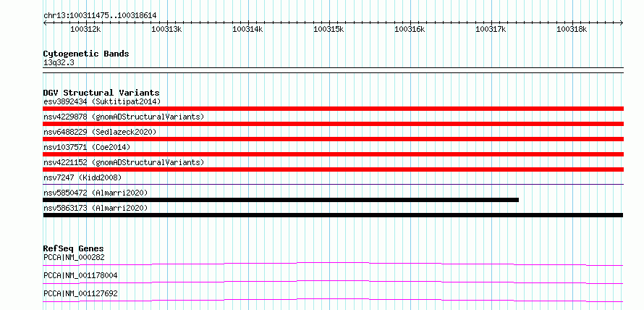Open variant nsv5863173 (Almarri2020) label
The height and width of the screenshot is (310, 644).
pos(96,208)
